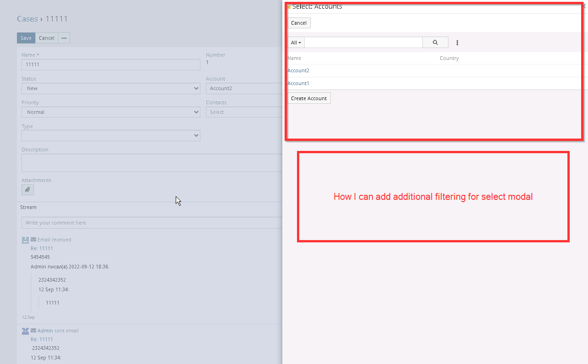Click the modal's Cancel button

[x=299, y=23]
